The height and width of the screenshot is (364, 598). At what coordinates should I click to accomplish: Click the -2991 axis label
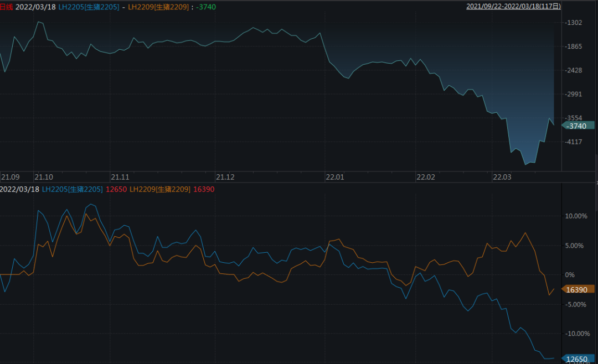point(574,94)
